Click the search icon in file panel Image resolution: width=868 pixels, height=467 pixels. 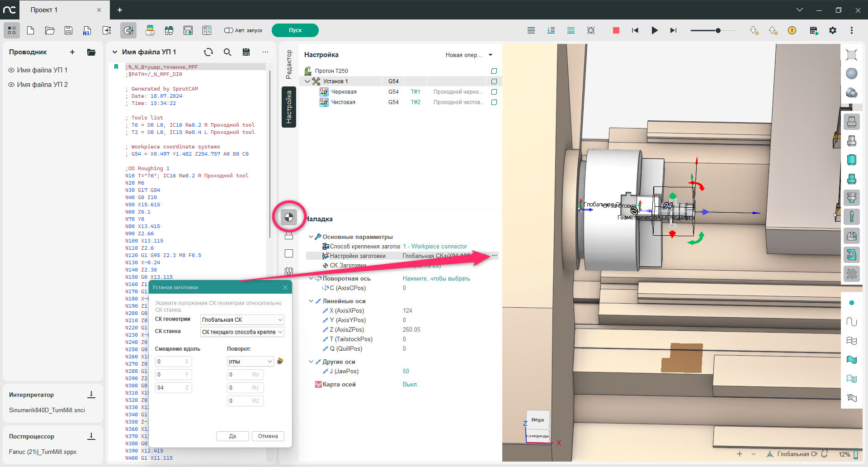[x=227, y=52]
